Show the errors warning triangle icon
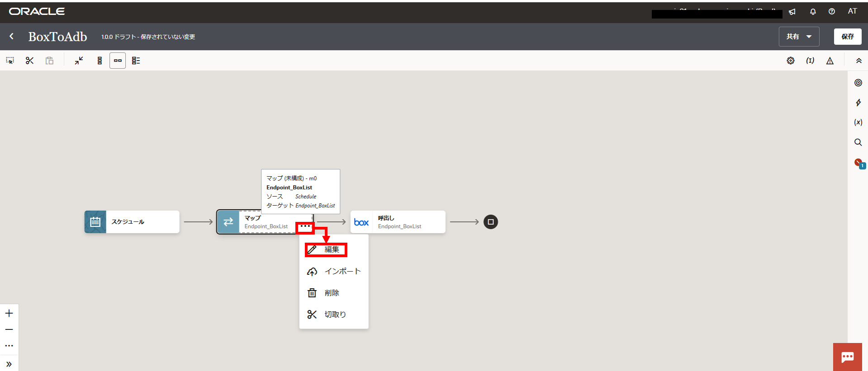 pyautogui.click(x=830, y=61)
